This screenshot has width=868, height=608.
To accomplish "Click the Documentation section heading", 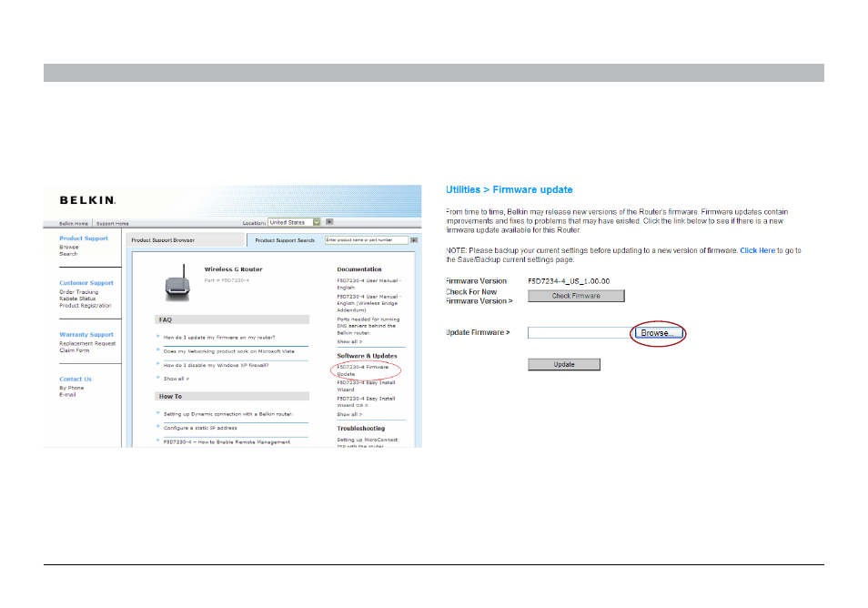I will (x=359, y=269).
